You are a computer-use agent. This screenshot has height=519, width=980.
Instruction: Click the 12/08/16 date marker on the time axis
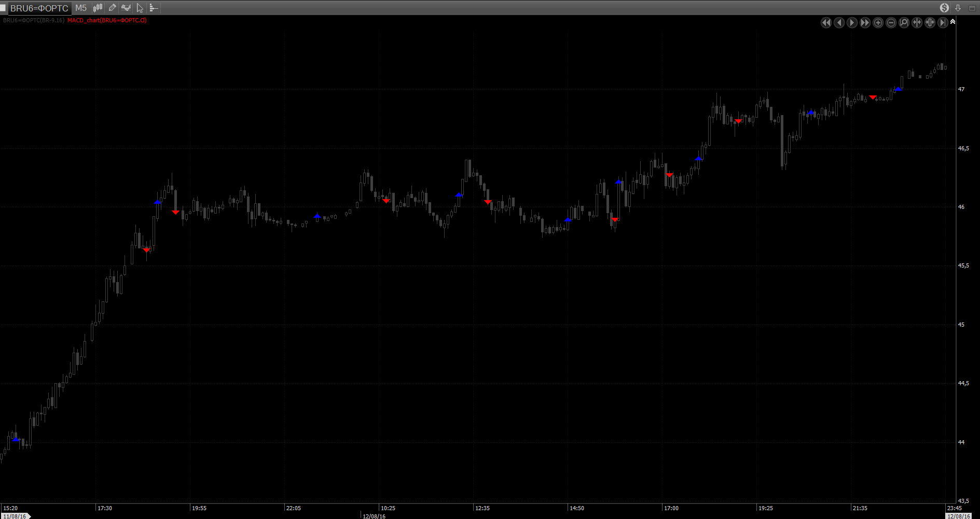click(x=374, y=516)
